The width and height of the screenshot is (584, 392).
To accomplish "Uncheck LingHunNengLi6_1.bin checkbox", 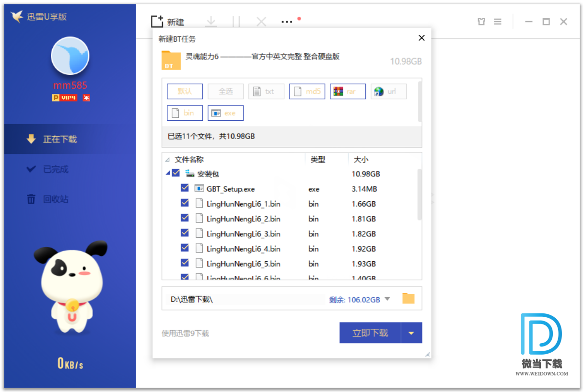I will pos(185,203).
